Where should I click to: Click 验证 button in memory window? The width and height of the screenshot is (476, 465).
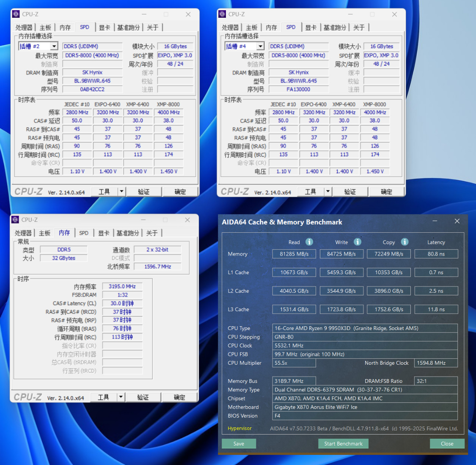click(x=143, y=397)
